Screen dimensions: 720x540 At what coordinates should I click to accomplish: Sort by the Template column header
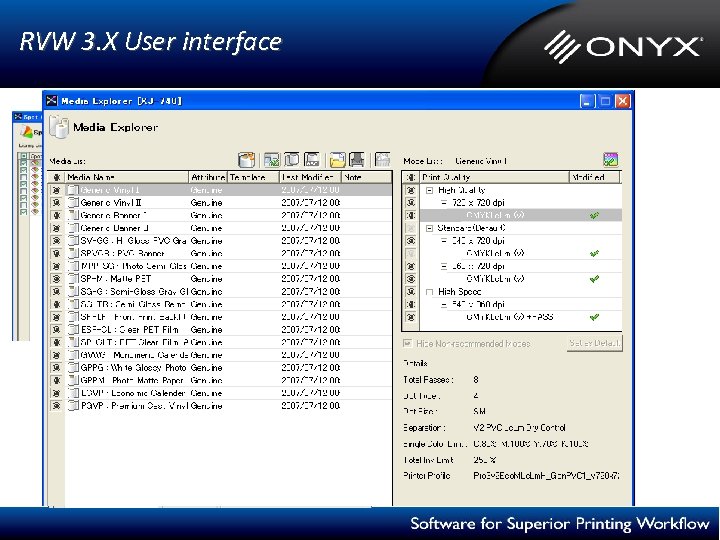253,177
